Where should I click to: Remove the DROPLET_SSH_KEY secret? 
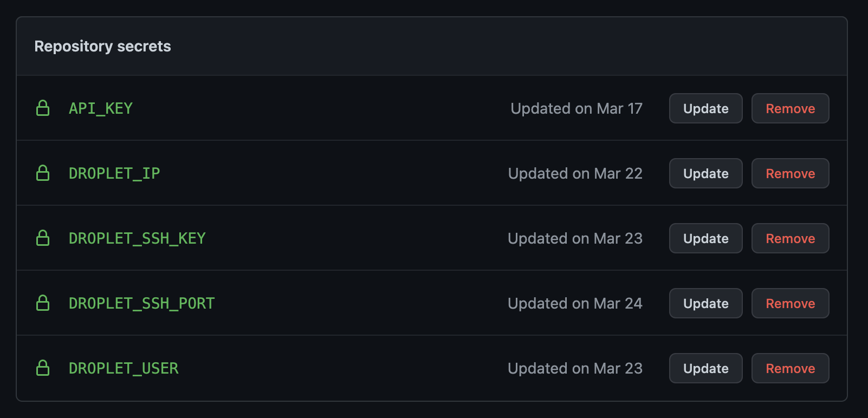tap(790, 238)
